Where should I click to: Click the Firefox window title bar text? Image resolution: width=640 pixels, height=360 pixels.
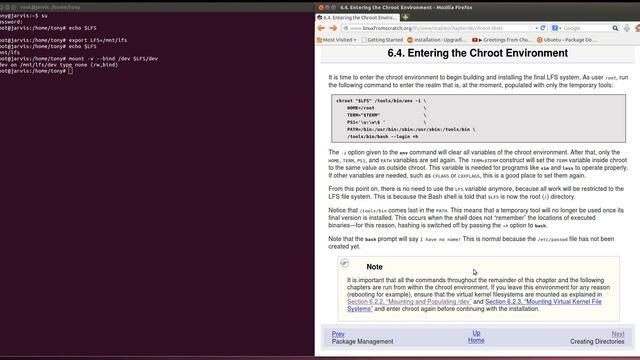pyautogui.click(x=406, y=7)
